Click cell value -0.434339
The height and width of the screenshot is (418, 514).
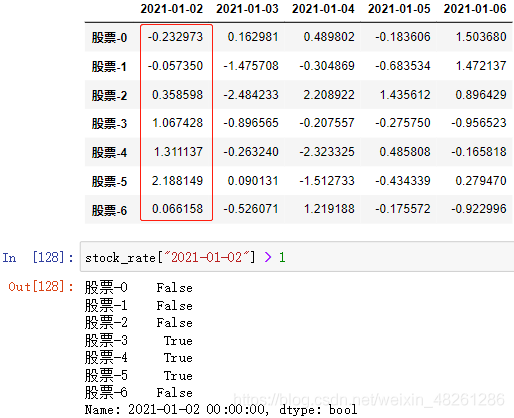tap(403, 181)
